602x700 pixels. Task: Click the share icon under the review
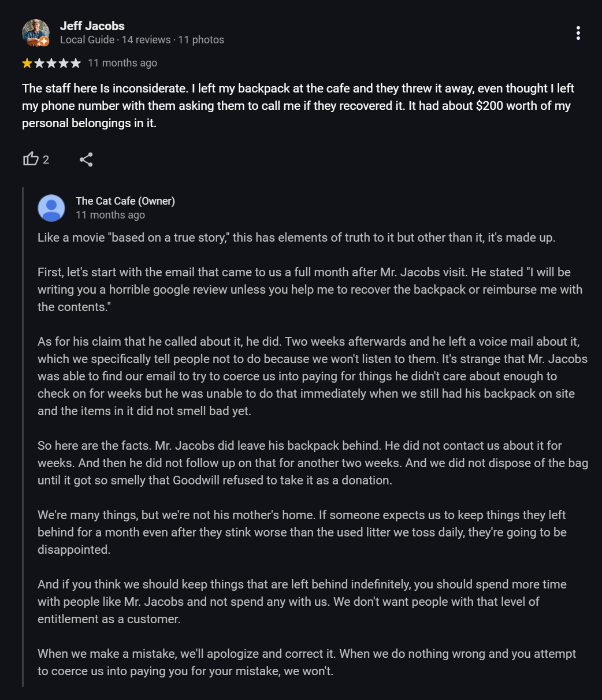coord(86,160)
